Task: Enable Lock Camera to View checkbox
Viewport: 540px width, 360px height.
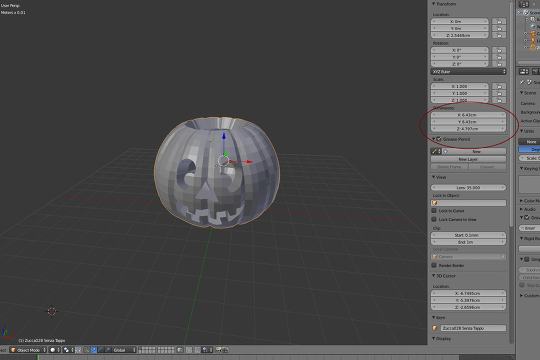Action: coord(434,219)
